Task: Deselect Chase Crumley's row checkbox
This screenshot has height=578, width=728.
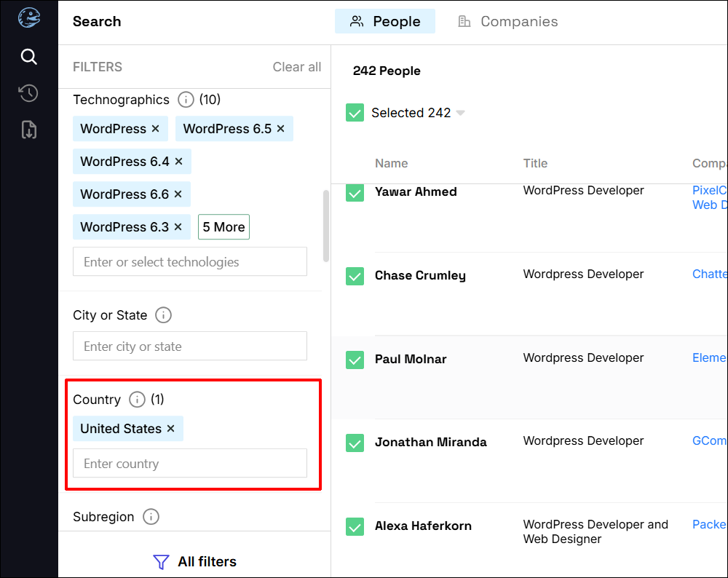Action: tap(355, 277)
